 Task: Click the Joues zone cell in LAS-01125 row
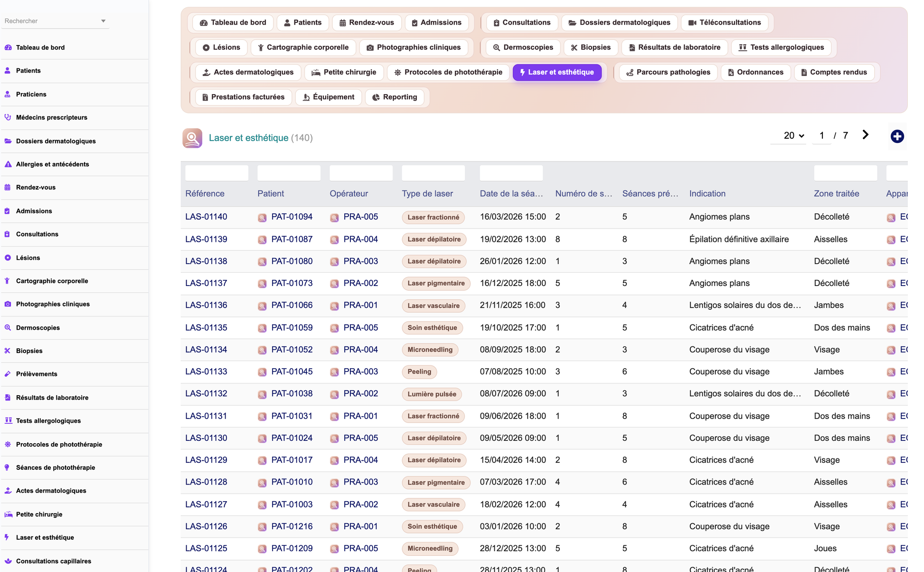(x=825, y=549)
